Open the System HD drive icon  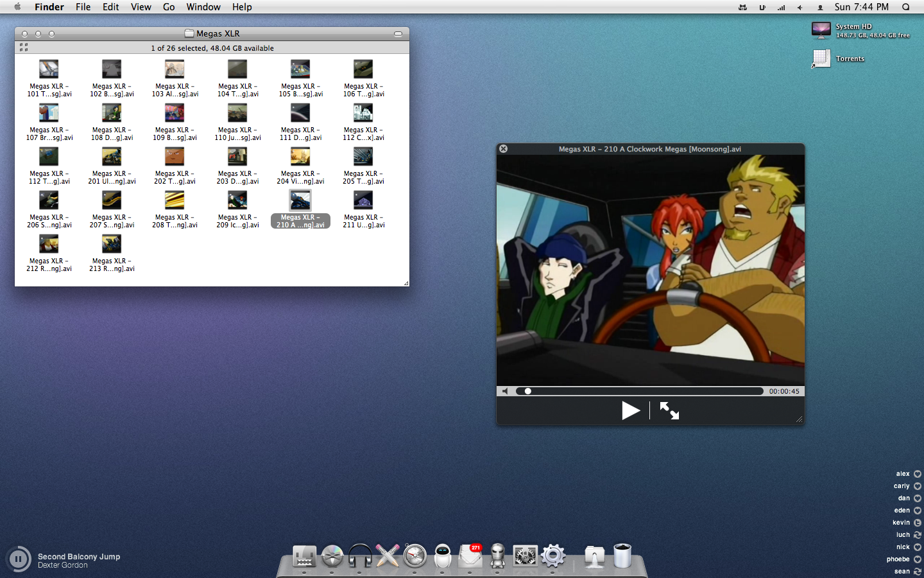(821, 30)
